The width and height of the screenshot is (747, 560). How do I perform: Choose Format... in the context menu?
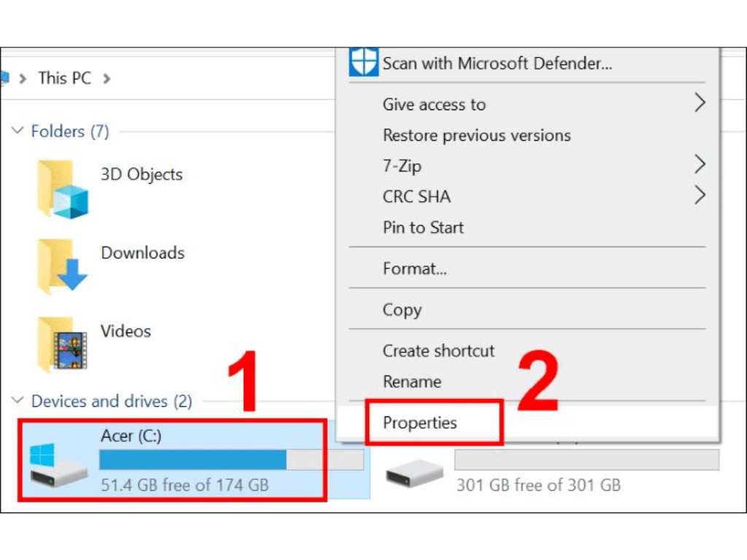pos(414,268)
